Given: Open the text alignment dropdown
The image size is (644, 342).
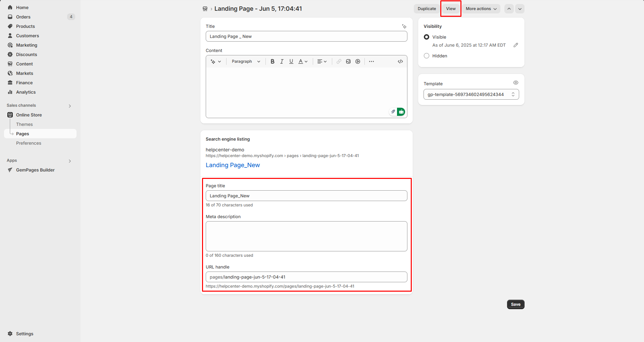Looking at the screenshot, I should (321, 61).
